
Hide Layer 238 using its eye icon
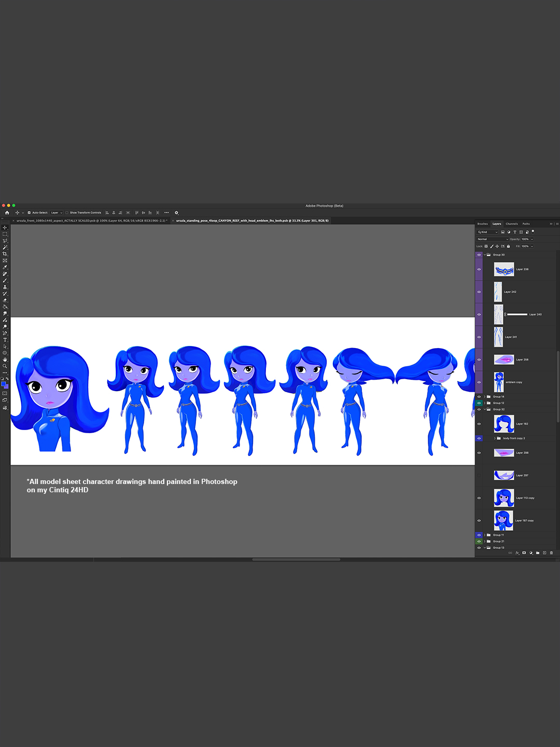(479, 269)
